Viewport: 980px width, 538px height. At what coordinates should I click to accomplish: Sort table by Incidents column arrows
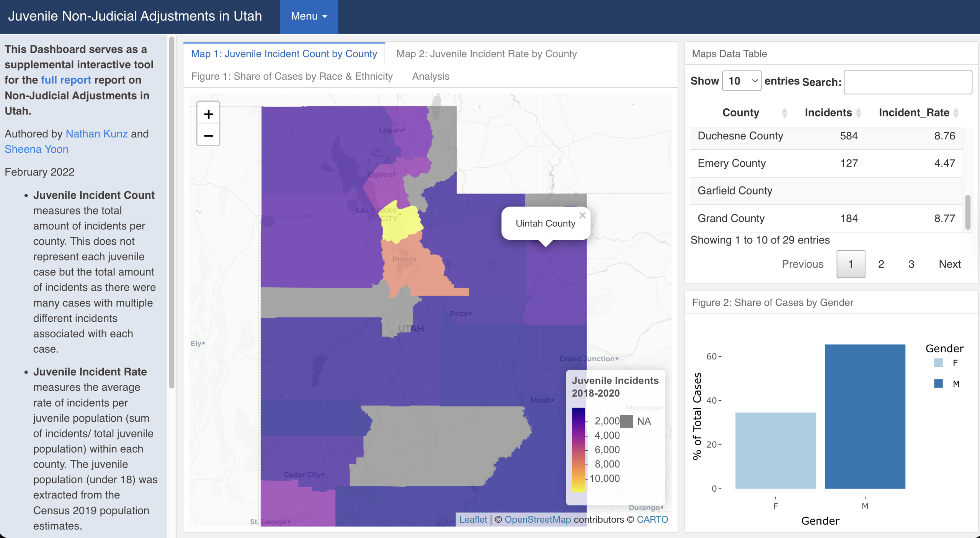pyautogui.click(x=858, y=113)
